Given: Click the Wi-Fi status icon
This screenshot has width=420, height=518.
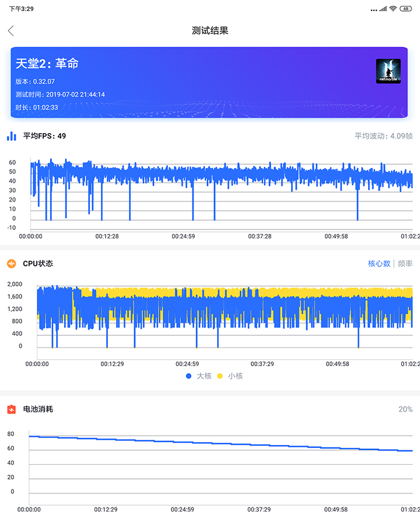Looking at the screenshot, I should (x=393, y=9).
